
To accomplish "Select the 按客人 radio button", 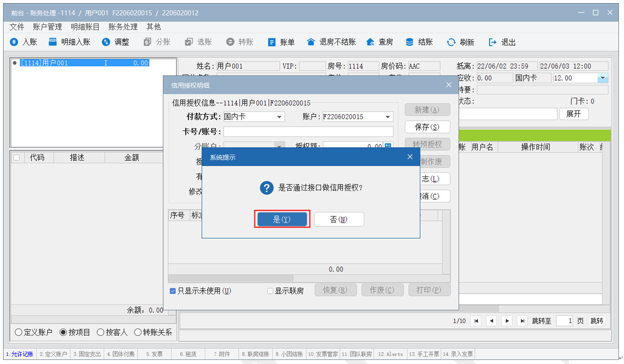I will (x=100, y=333).
